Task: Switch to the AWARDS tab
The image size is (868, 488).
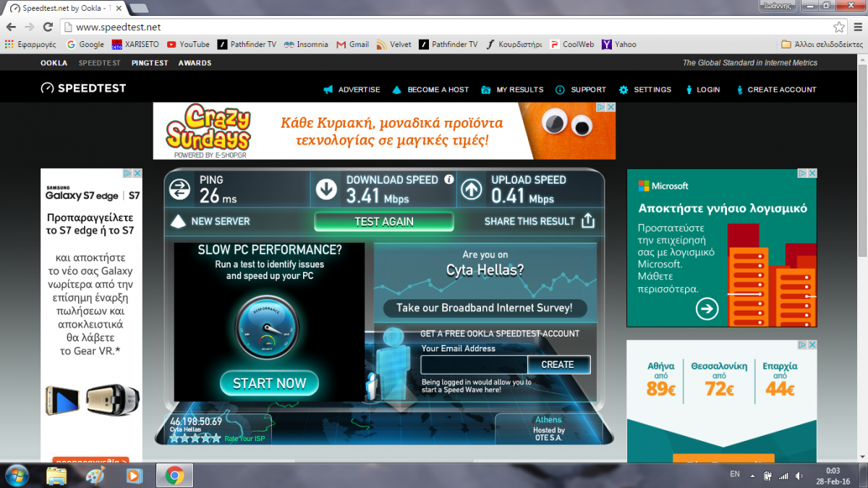Action: 195,63
